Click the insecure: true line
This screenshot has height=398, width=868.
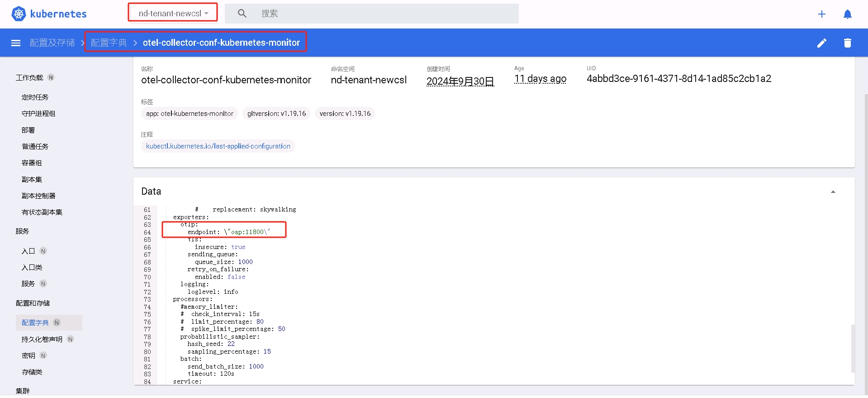(x=220, y=247)
